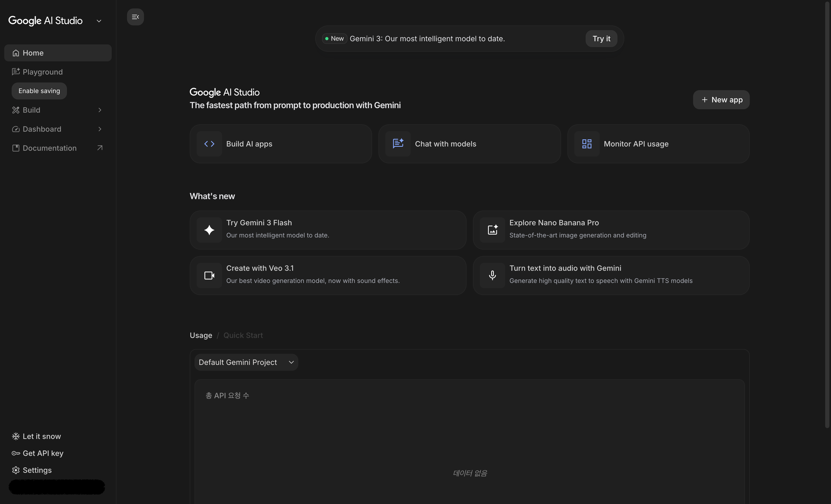Click the Enable saving button
Screen dimensions: 831x504
(x=39, y=91)
